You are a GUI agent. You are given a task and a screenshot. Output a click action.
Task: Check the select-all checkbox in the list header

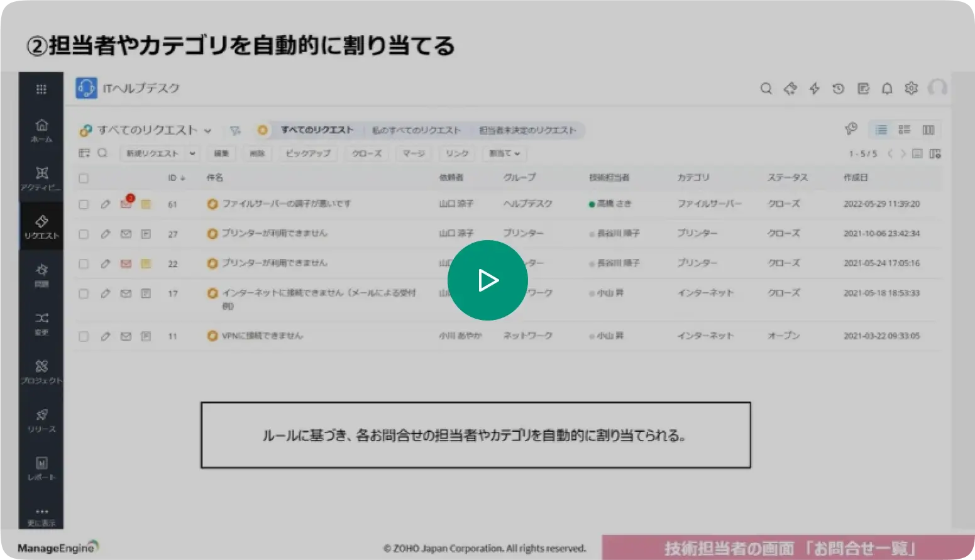tap(83, 178)
